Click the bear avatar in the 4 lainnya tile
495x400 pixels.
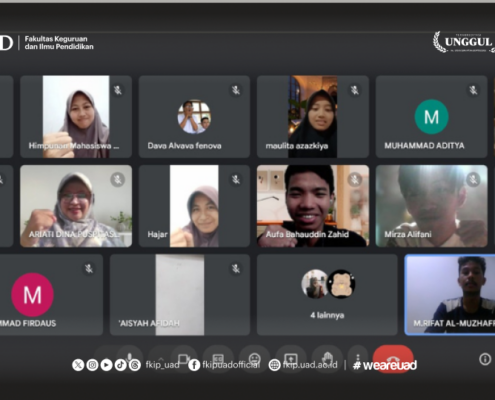click(x=341, y=284)
